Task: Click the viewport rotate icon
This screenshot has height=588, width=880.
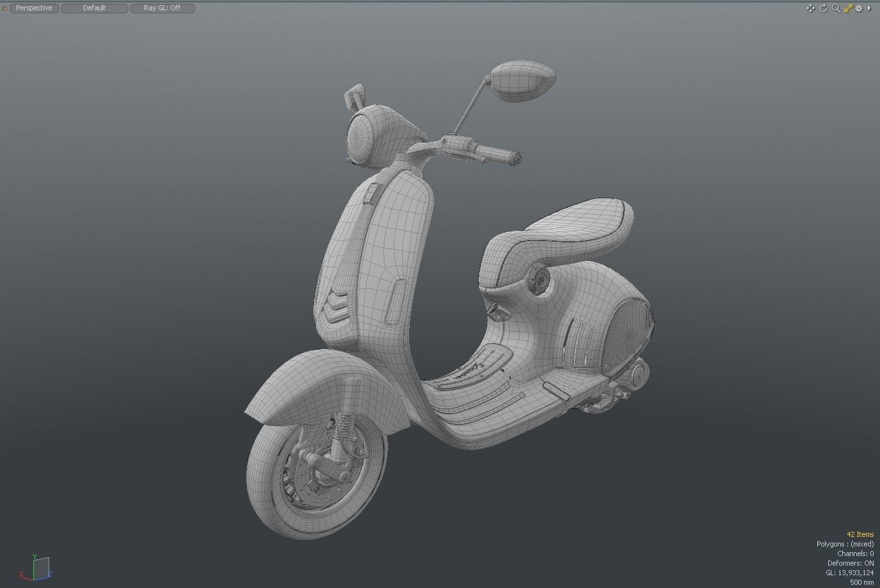Action: tap(824, 8)
